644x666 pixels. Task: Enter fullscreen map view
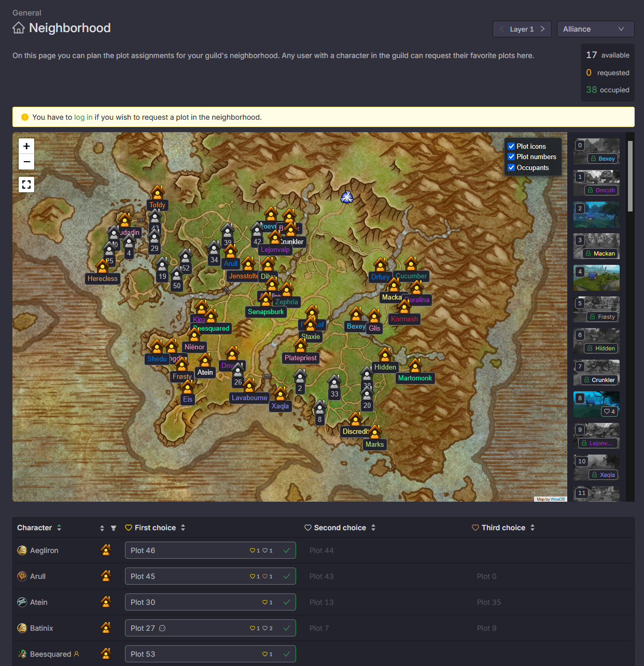[26, 185]
